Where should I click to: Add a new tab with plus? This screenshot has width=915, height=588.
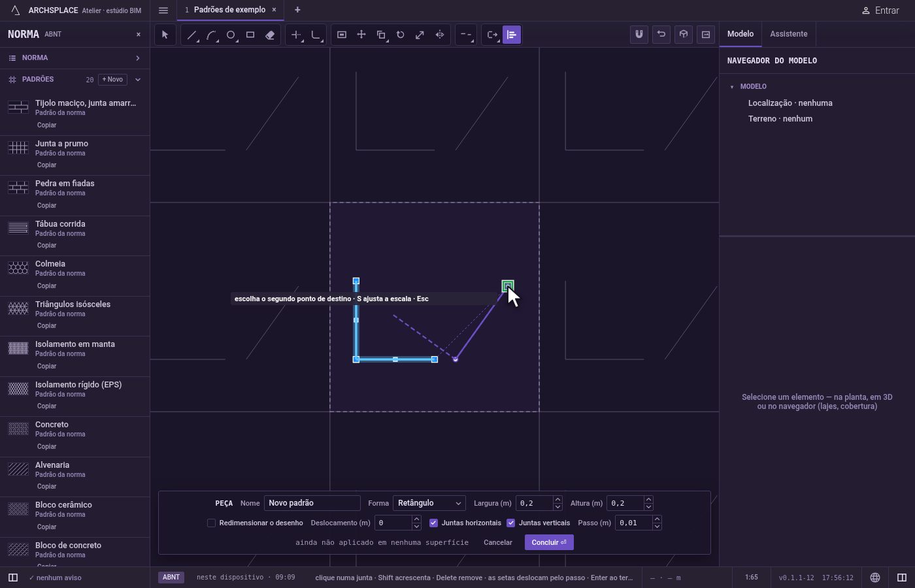point(297,10)
